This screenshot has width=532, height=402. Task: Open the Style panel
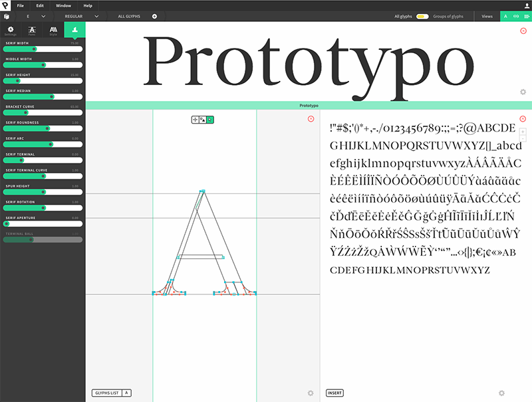coord(53,31)
